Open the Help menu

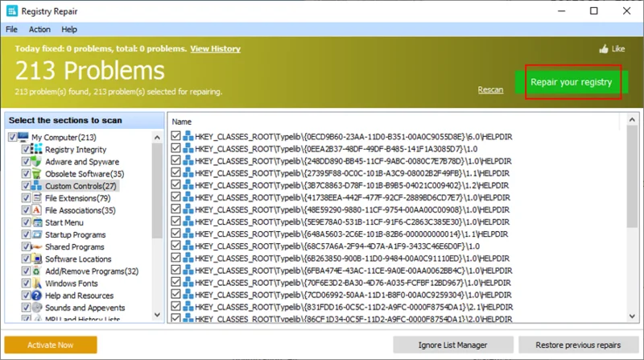[69, 29]
